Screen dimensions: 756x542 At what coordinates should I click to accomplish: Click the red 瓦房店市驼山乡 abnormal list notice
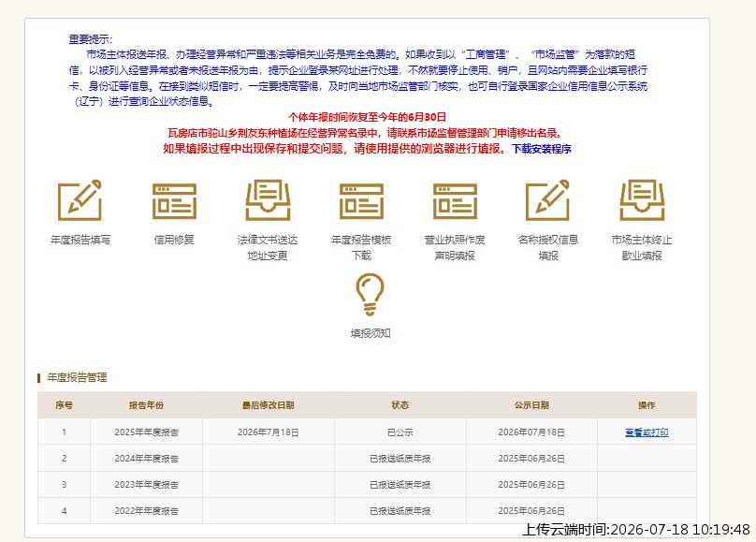[x=365, y=133]
